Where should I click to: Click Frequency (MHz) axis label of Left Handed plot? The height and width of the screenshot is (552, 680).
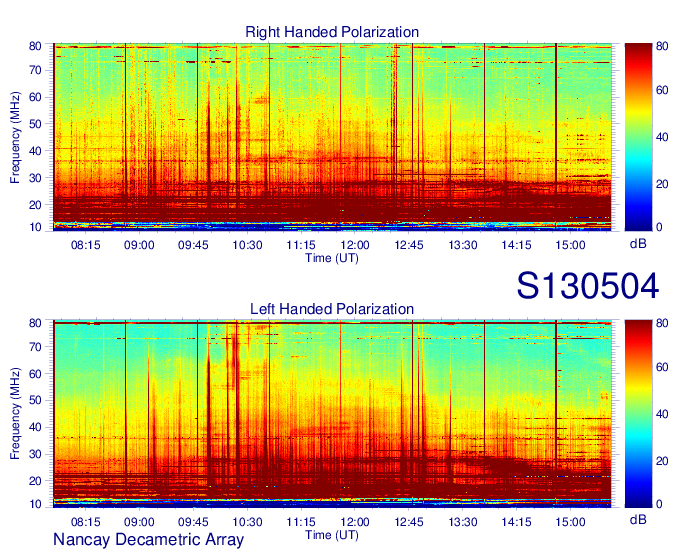(15, 414)
